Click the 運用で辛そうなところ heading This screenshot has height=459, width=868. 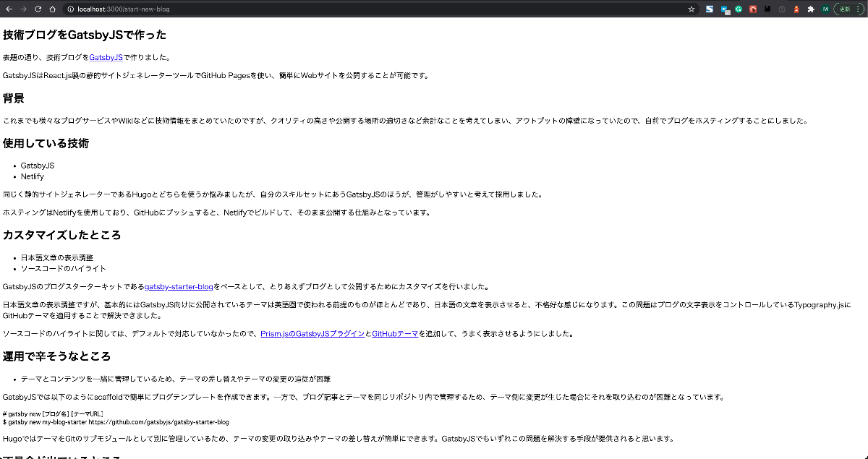(57, 356)
